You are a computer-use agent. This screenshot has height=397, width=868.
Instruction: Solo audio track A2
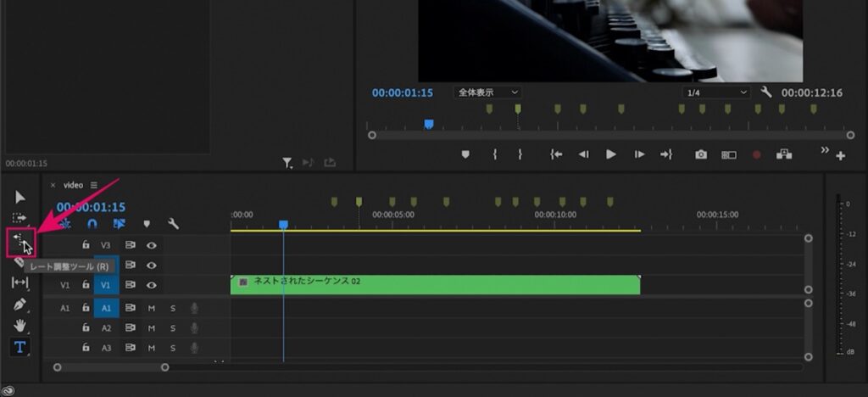(173, 328)
